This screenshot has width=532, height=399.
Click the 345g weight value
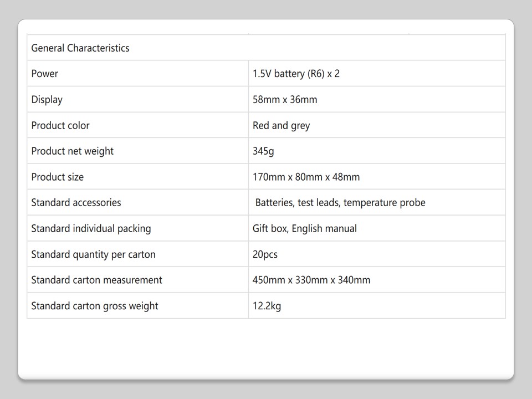(x=263, y=151)
